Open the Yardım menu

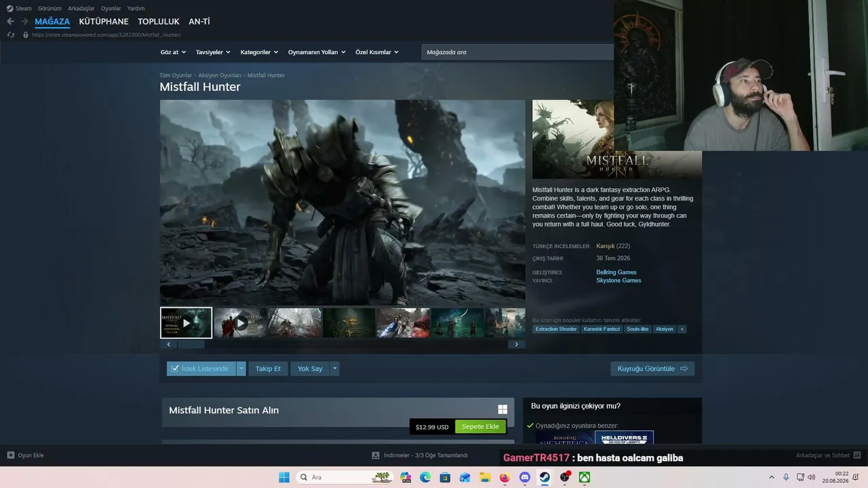point(136,9)
